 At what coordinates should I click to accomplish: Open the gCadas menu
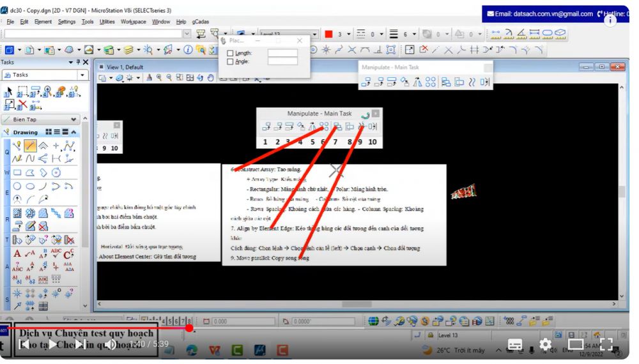click(200, 22)
